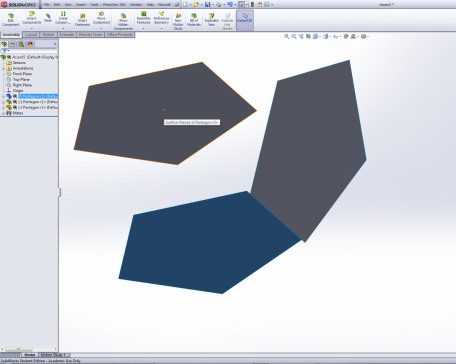Open Assembly Features tool
Image resolution: width=456 pixels, height=364 pixels.
pyautogui.click(x=144, y=18)
